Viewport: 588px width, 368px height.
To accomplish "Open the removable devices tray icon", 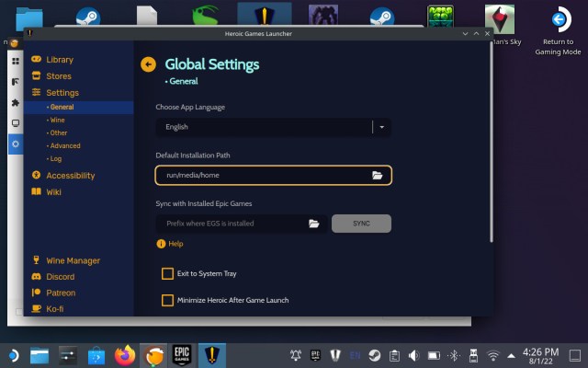I will pos(473,355).
